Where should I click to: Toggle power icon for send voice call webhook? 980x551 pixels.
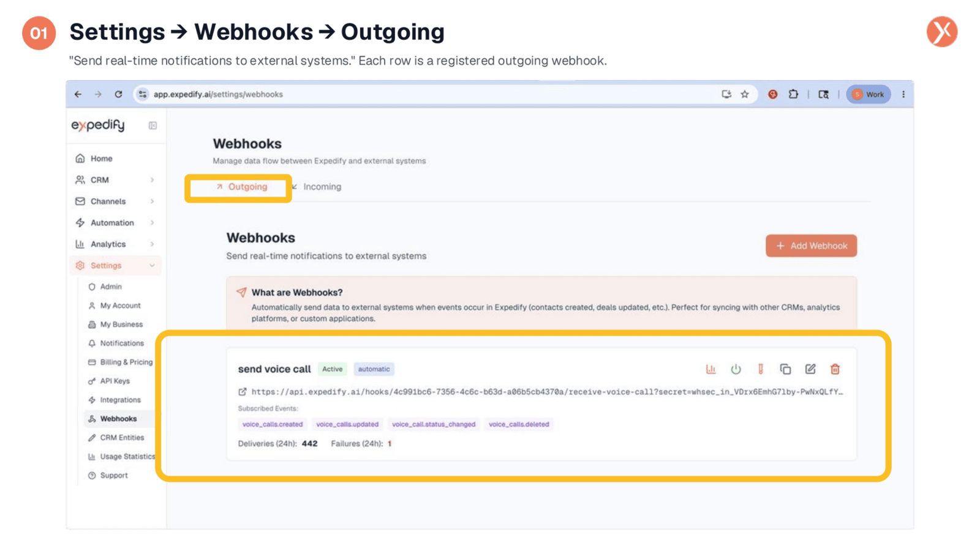click(x=736, y=369)
